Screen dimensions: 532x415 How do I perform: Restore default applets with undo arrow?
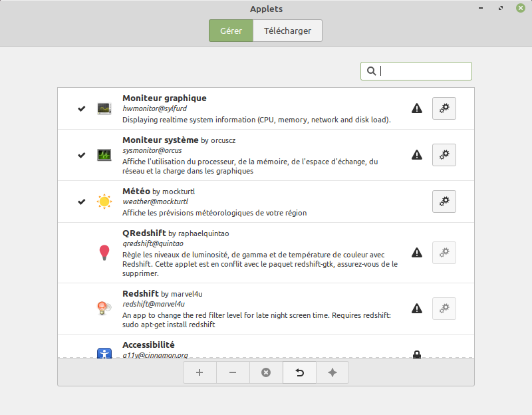tap(299, 372)
